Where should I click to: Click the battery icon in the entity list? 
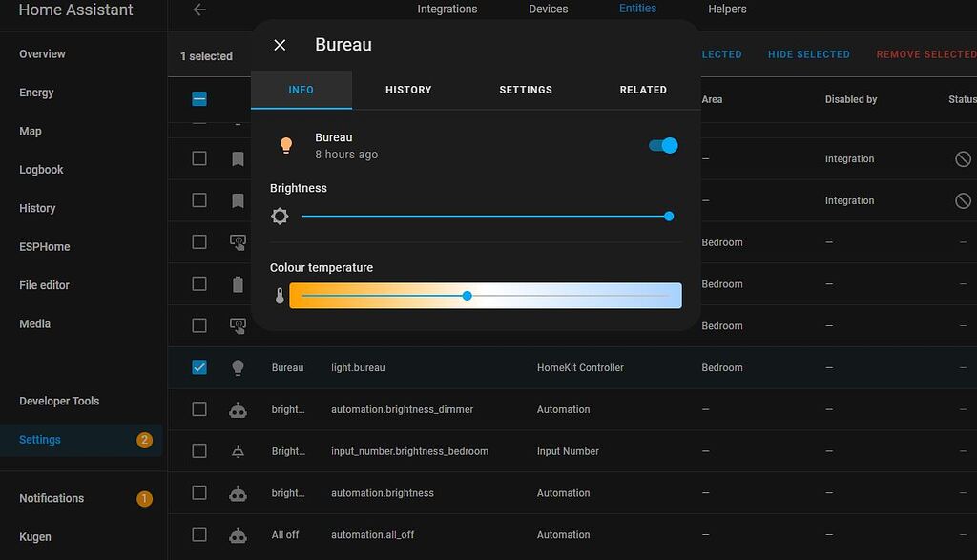[238, 283]
